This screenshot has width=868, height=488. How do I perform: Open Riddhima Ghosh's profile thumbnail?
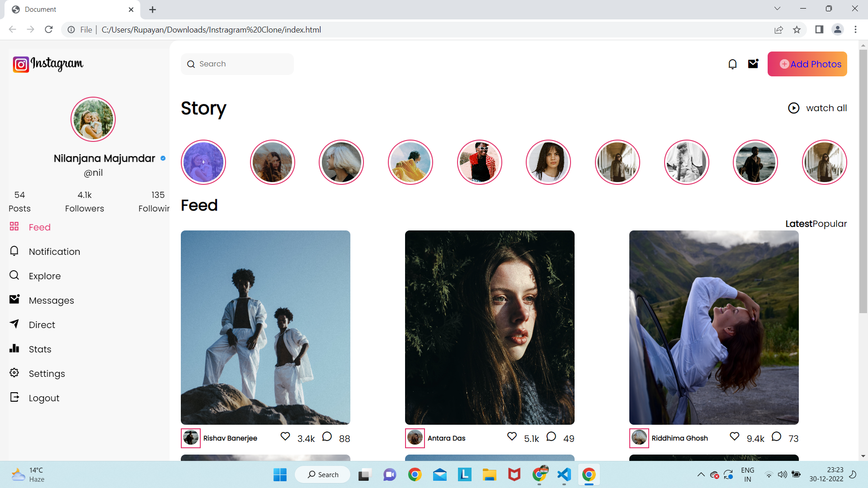point(639,438)
